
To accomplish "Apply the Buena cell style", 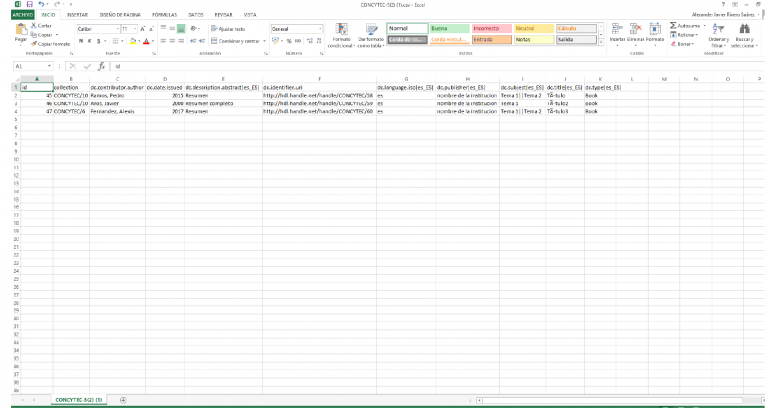I will click(448, 28).
